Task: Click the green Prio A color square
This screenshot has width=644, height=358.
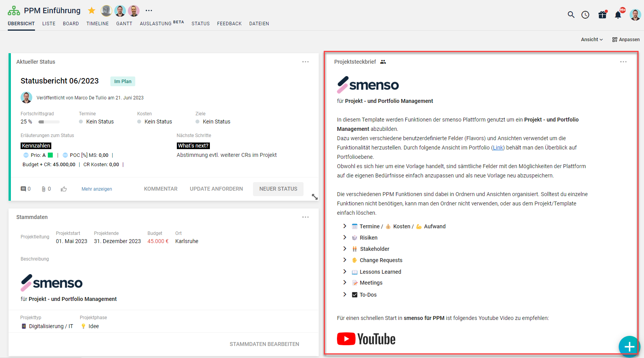Action: (51, 155)
